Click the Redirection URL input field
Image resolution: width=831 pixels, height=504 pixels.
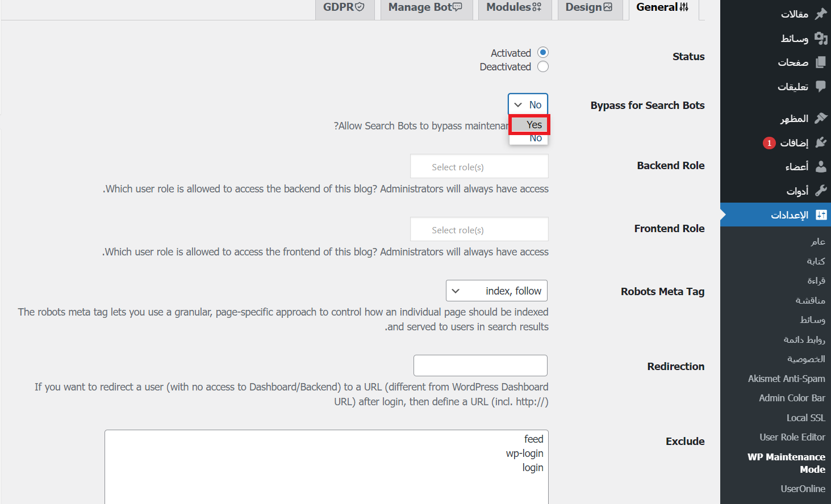click(x=481, y=366)
